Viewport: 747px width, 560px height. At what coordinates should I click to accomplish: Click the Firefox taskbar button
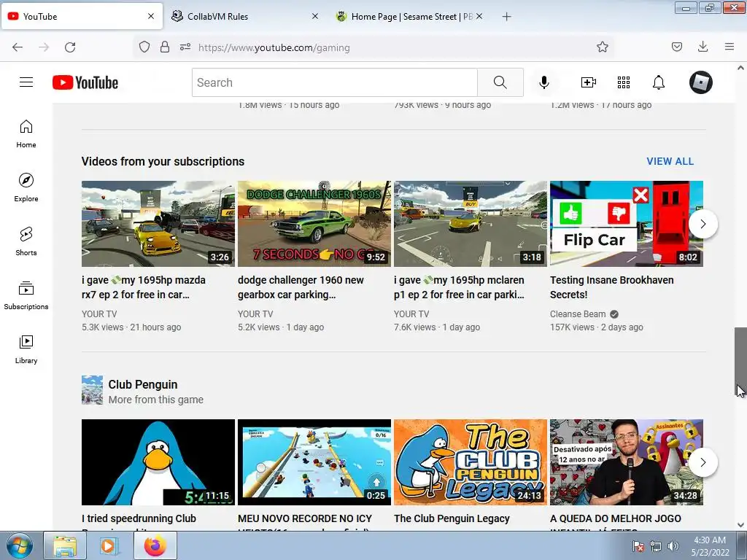click(x=155, y=545)
